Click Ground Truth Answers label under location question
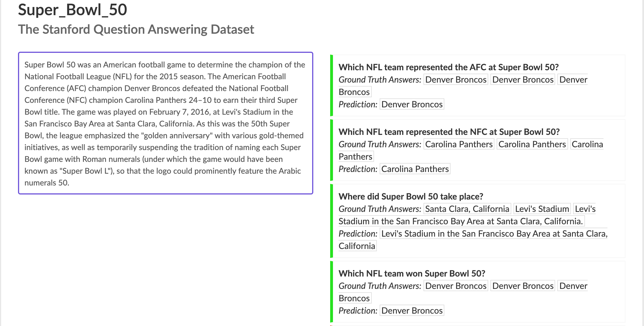644x326 pixels. click(380, 209)
